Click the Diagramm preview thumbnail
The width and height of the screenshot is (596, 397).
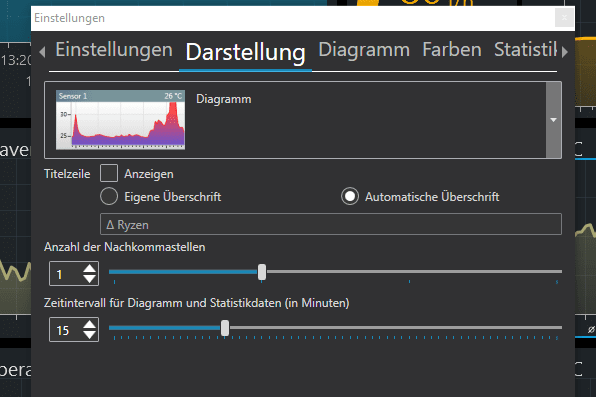point(120,120)
